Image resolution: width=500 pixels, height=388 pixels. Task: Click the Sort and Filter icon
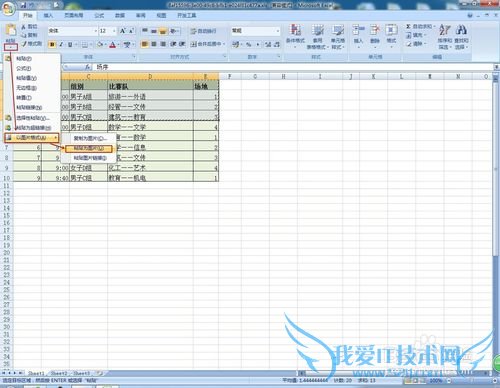point(445,30)
